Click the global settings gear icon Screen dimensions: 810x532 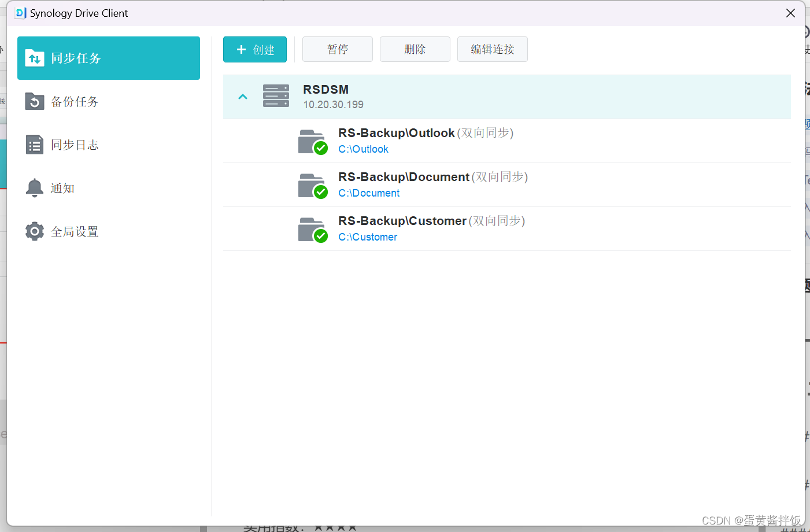pyautogui.click(x=35, y=231)
